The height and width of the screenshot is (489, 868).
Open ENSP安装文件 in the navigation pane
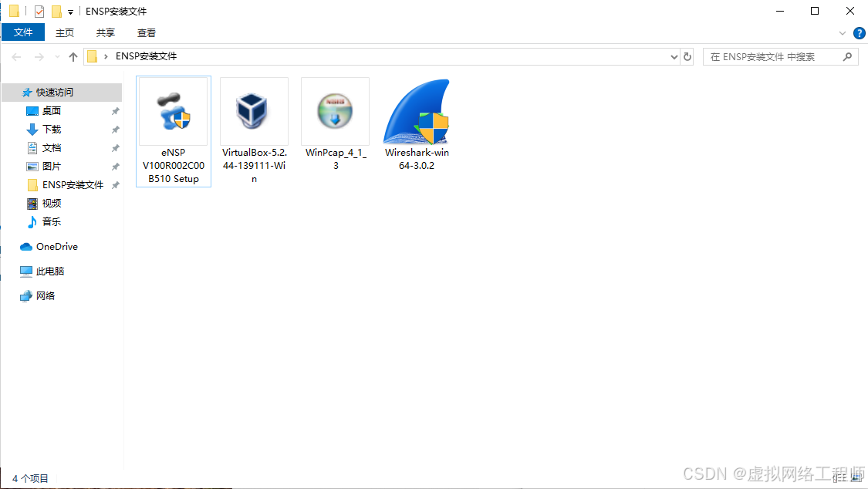tap(73, 185)
